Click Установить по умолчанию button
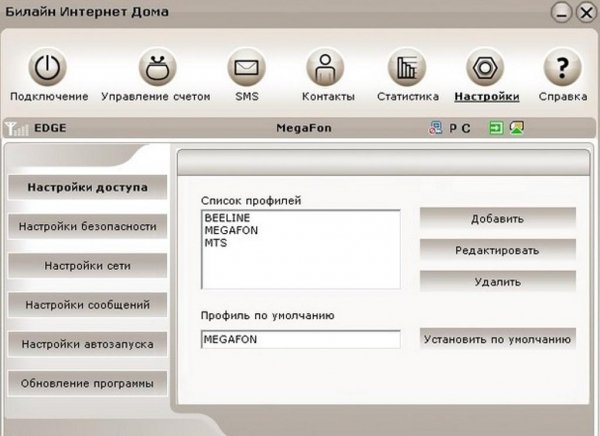The height and width of the screenshot is (436, 600). 497,339
